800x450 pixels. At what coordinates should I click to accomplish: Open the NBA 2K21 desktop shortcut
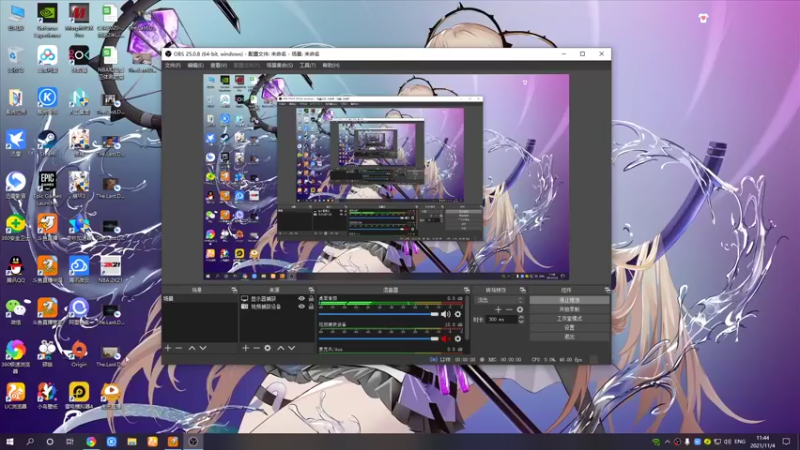pyautogui.click(x=110, y=269)
